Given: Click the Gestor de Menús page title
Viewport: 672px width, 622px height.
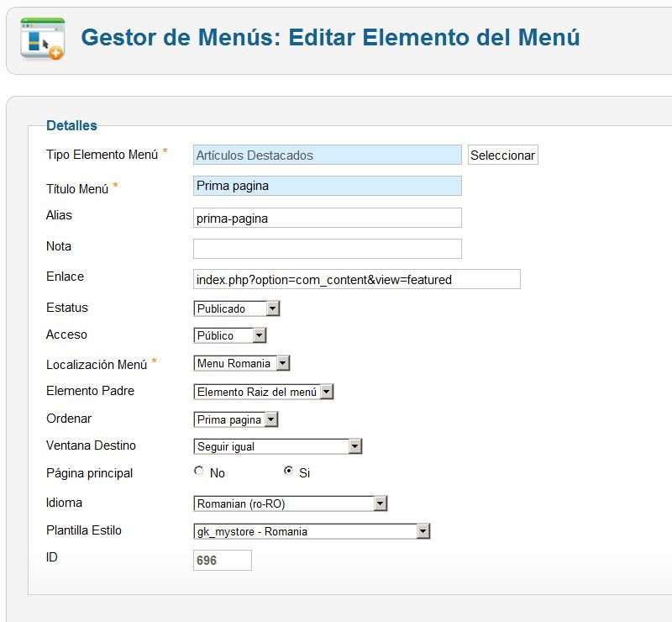Looking at the screenshot, I should point(330,37).
